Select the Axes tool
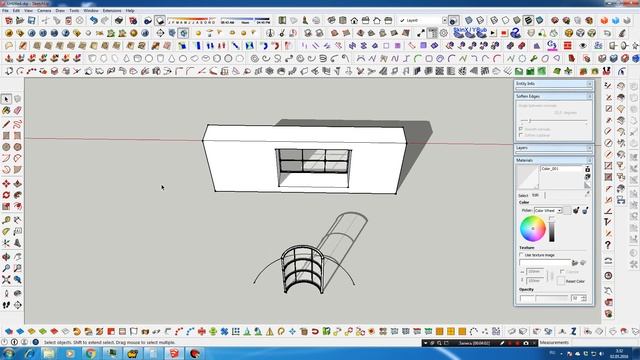The image size is (640, 360). point(6,243)
